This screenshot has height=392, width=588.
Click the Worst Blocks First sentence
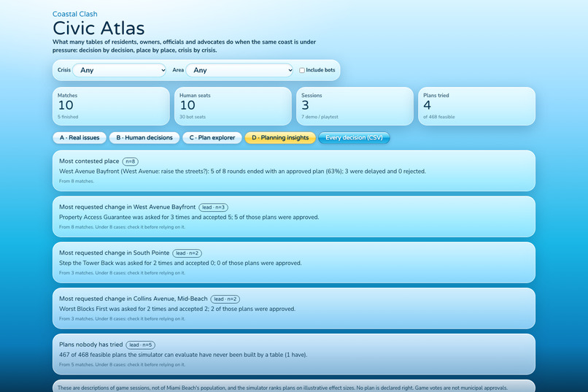pyautogui.click(x=177, y=309)
